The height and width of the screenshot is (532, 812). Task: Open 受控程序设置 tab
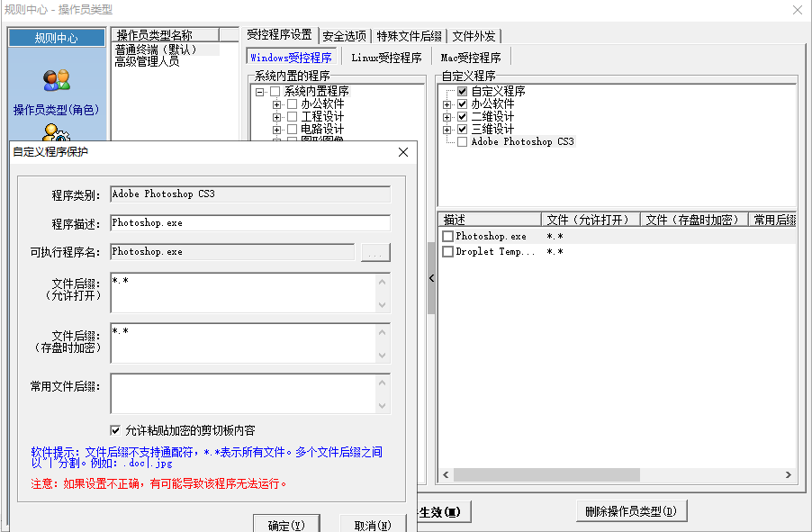[x=280, y=35]
